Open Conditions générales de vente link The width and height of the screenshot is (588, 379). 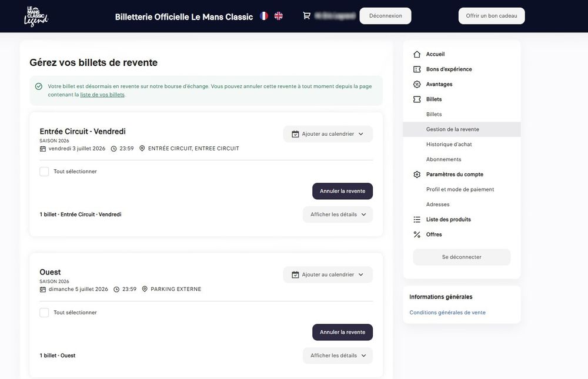coord(447,313)
